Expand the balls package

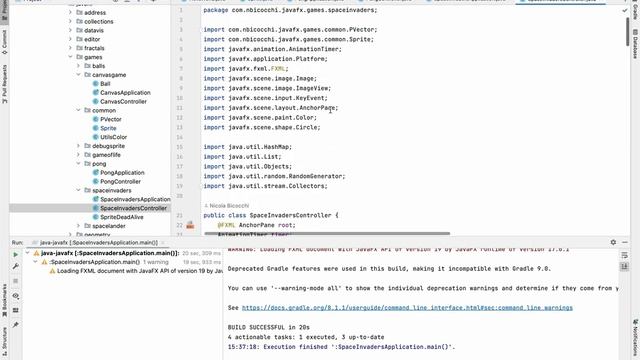(78, 66)
